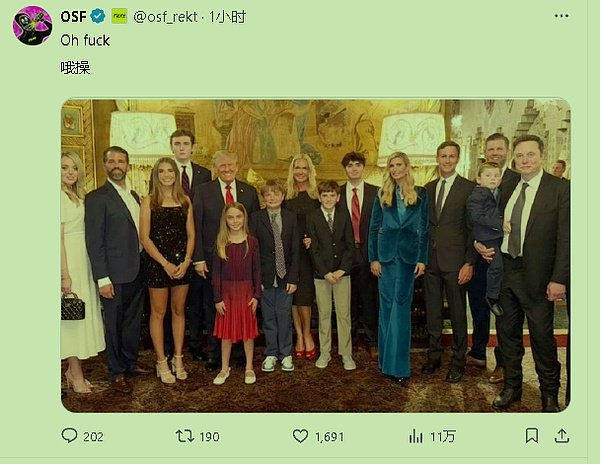Open the OSF profile avatar
This screenshot has height=464, width=600.
point(32,25)
